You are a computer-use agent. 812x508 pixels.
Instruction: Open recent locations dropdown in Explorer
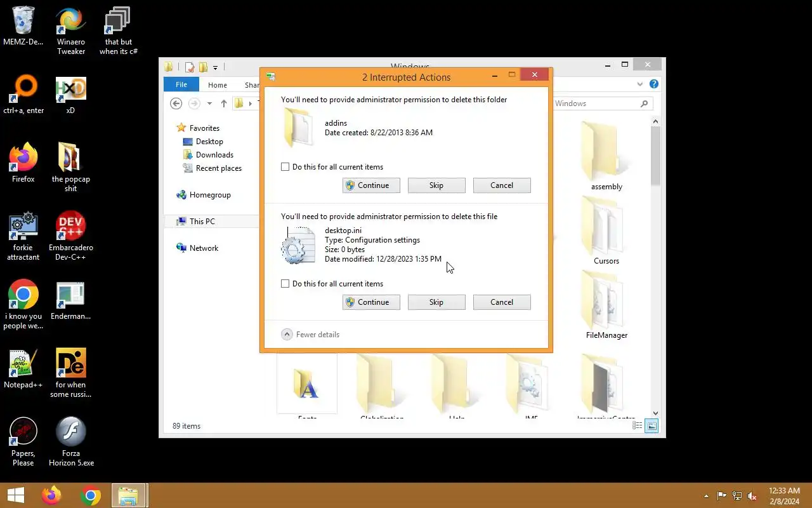click(x=209, y=104)
